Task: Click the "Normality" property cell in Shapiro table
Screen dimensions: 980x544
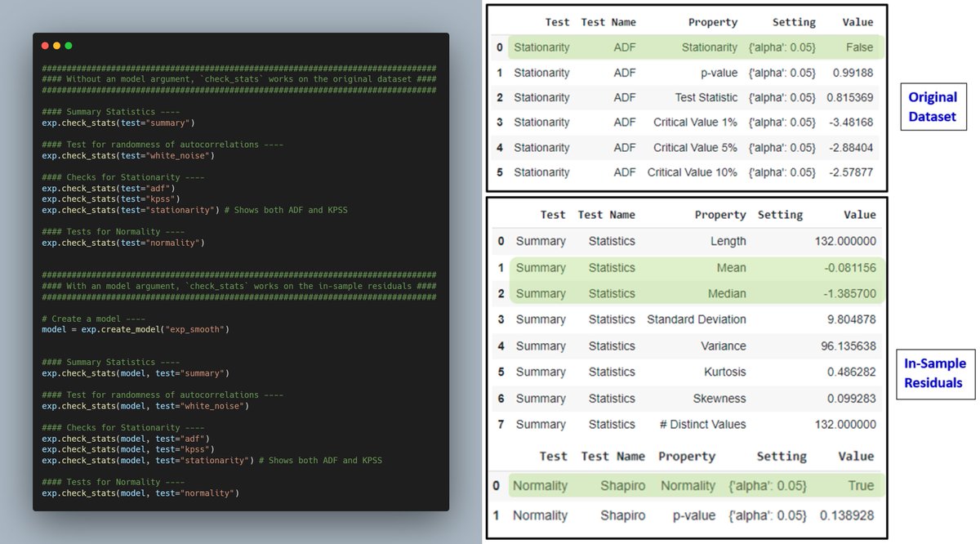Action: (688, 485)
